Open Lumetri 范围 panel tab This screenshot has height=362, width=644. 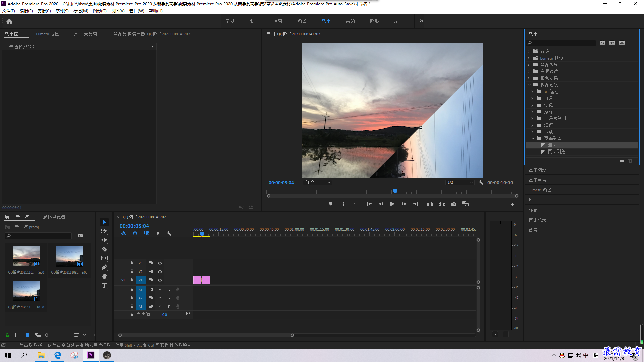pyautogui.click(x=48, y=34)
